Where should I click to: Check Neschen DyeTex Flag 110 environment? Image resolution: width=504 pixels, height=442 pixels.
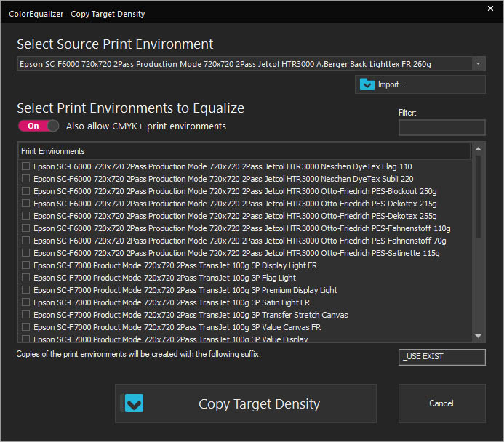(25, 166)
